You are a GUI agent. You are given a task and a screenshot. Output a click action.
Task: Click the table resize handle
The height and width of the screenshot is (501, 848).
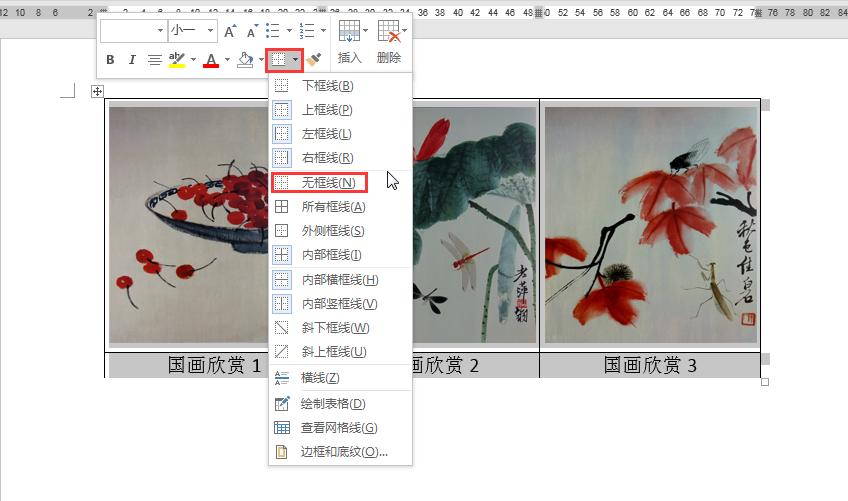(765, 383)
